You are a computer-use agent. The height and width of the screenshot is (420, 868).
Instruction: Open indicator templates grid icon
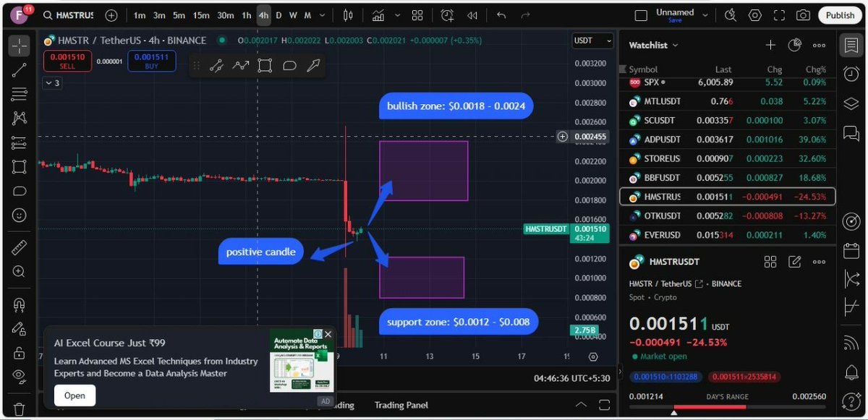click(417, 15)
